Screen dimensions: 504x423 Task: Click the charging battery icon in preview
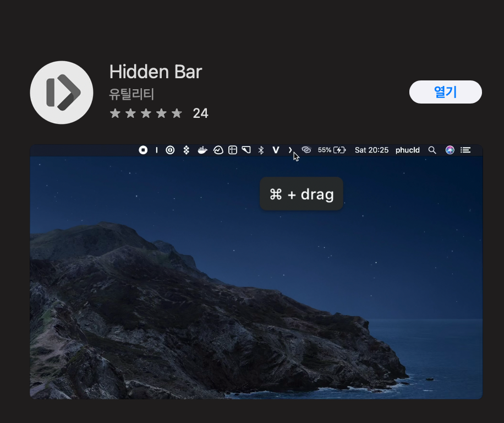pos(339,150)
